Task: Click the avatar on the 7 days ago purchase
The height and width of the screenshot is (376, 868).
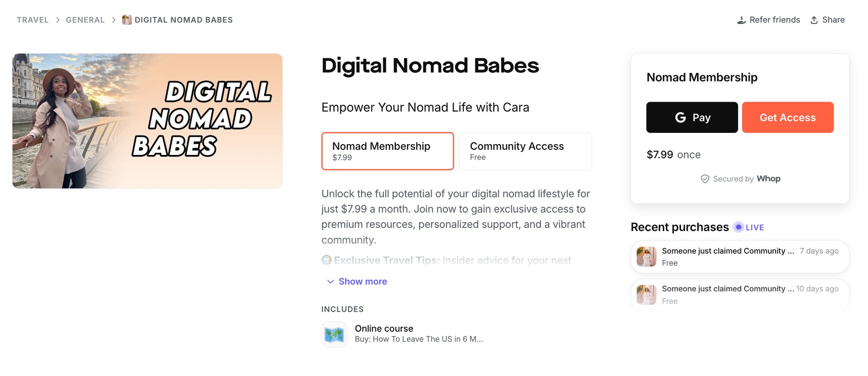Action: (x=646, y=256)
